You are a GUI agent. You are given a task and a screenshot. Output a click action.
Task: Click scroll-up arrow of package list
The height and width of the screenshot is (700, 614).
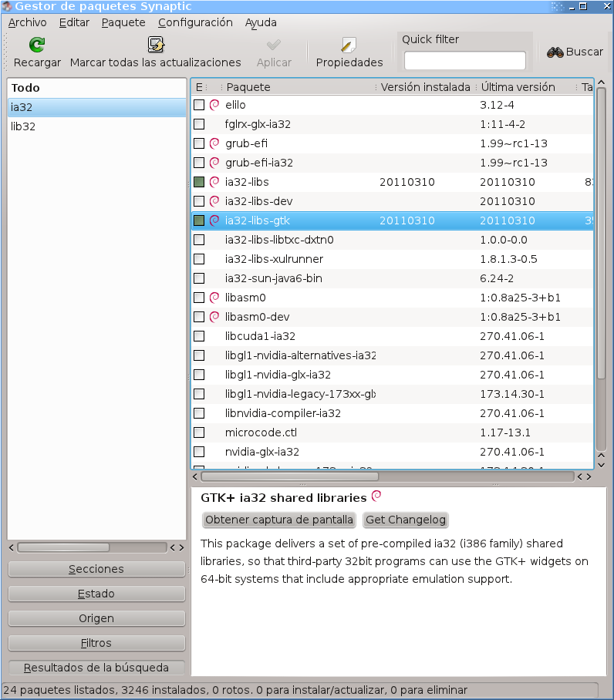pyautogui.click(x=601, y=82)
